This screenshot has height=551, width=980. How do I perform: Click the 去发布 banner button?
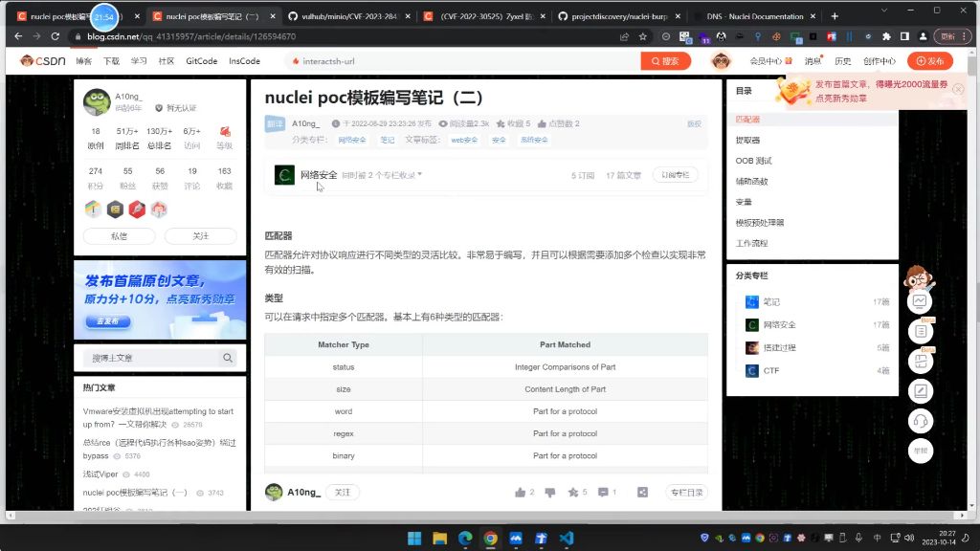[107, 321]
